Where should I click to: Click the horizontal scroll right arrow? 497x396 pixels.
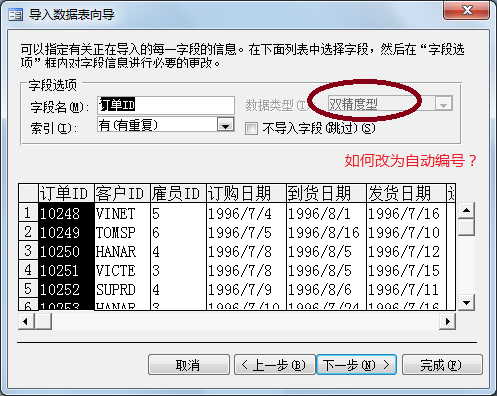[447, 321]
